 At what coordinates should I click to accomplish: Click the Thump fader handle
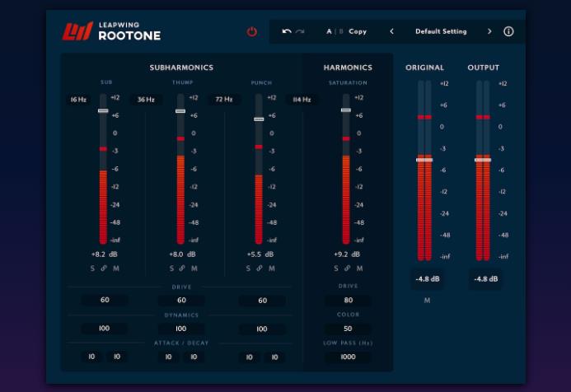click(180, 111)
